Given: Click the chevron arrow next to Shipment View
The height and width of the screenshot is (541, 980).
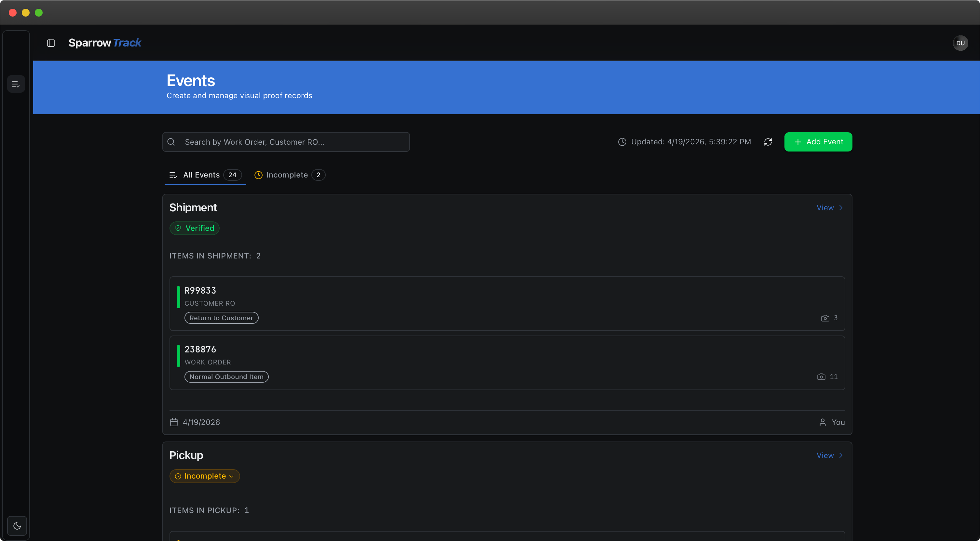Looking at the screenshot, I should pos(841,207).
